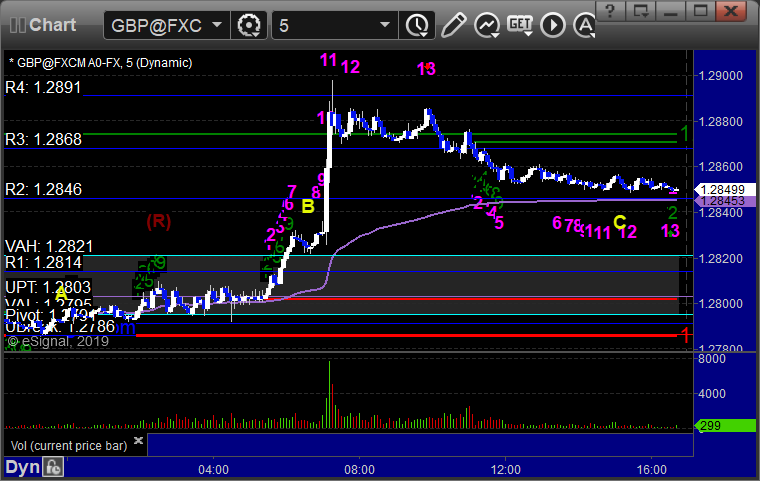The height and width of the screenshot is (481, 760).
Task: Click the yellow B wave marker
Action: tap(308, 207)
